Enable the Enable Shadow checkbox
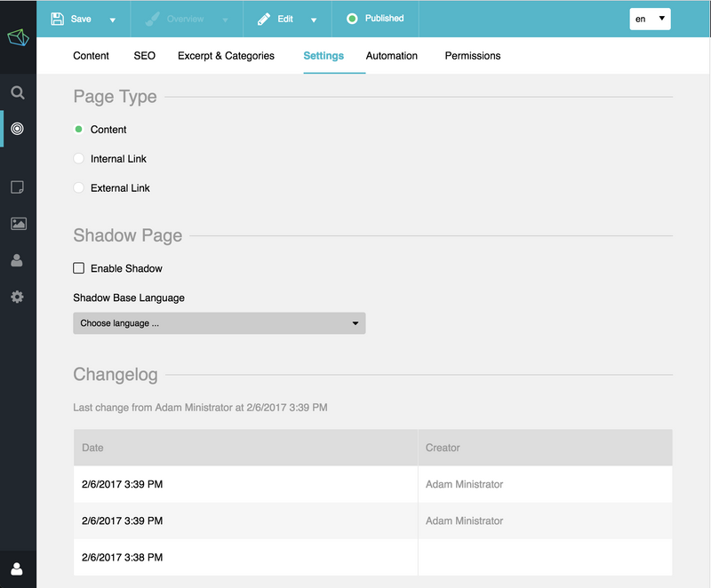This screenshot has width=711, height=588. (78, 268)
